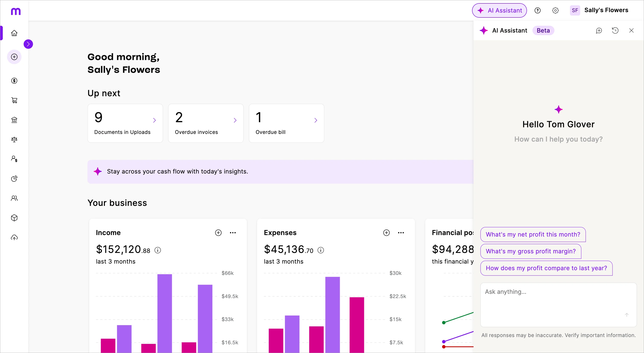Click the red point on Financial position chart
644x353 pixels.
coord(444,347)
